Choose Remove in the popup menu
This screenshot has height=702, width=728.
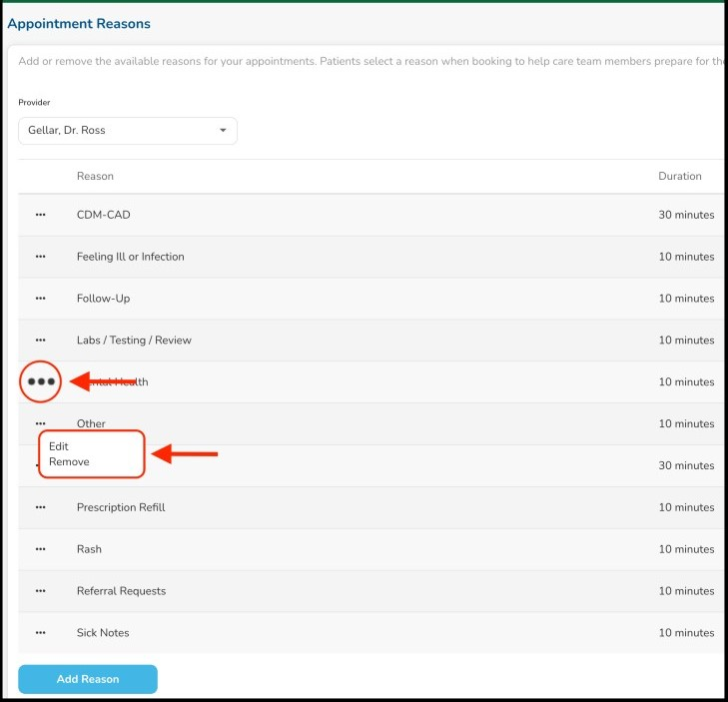coord(69,462)
